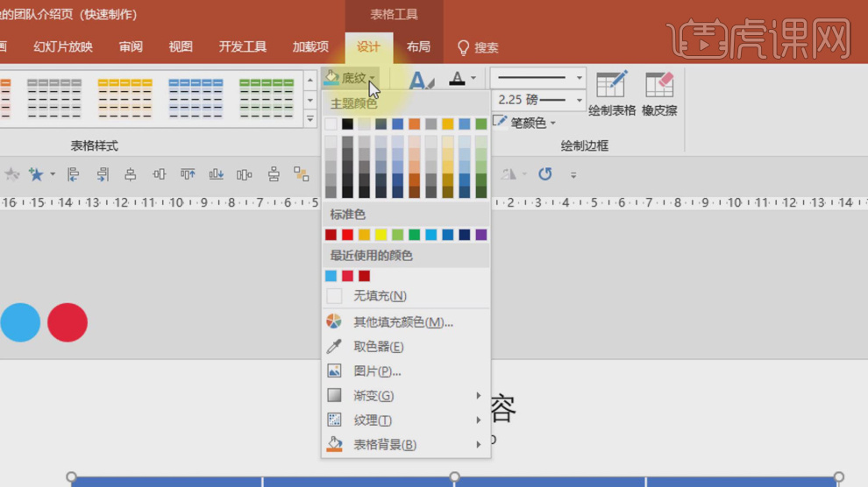
Task: Click the distribute horizontally icon
Action: (x=244, y=174)
